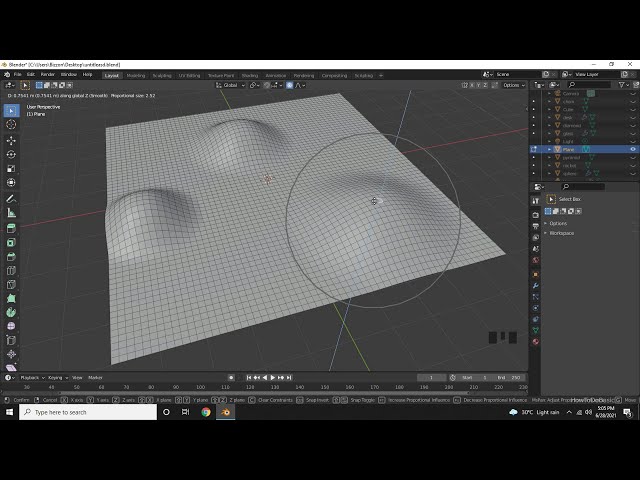This screenshot has width=640, height=480.
Task: Expand the Plane item in outliner
Action: click(x=549, y=149)
